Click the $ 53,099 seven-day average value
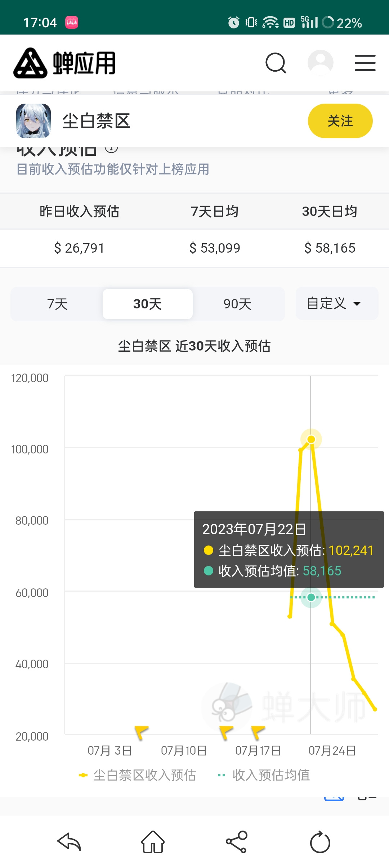 [215, 248]
